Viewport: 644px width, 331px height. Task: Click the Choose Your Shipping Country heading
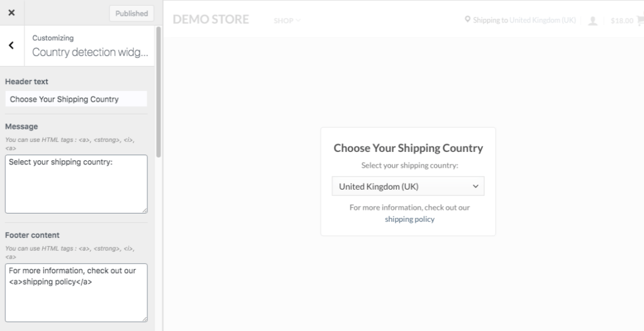click(408, 148)
